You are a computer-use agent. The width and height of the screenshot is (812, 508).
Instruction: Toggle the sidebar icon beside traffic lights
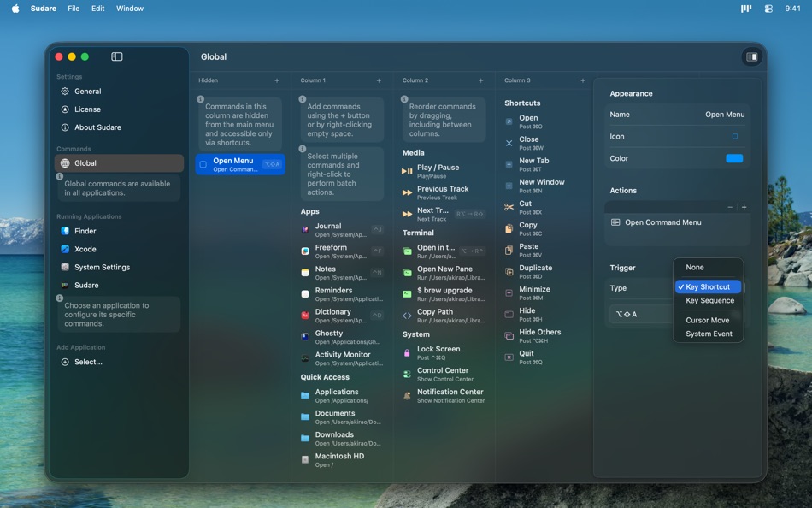tap(116, 56)
